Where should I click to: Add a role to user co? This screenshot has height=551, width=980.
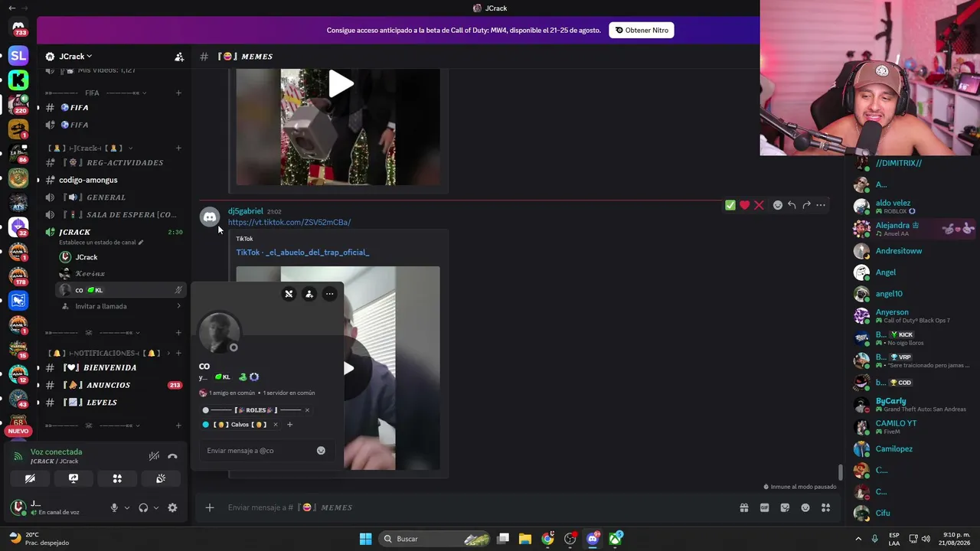pyautogui.click(x=289, y=425)
